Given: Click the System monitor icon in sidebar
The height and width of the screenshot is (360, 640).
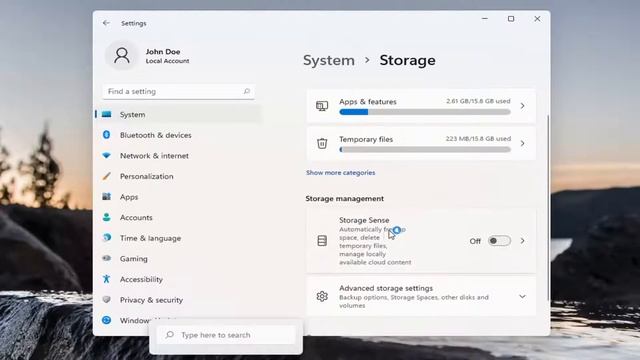Looking at the screenshot, I should pyautogui.click(x=107, y=114).
